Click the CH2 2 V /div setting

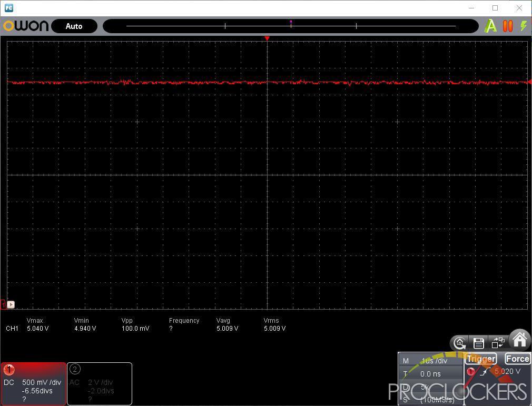pyautogui.click(x=100, y=382)
